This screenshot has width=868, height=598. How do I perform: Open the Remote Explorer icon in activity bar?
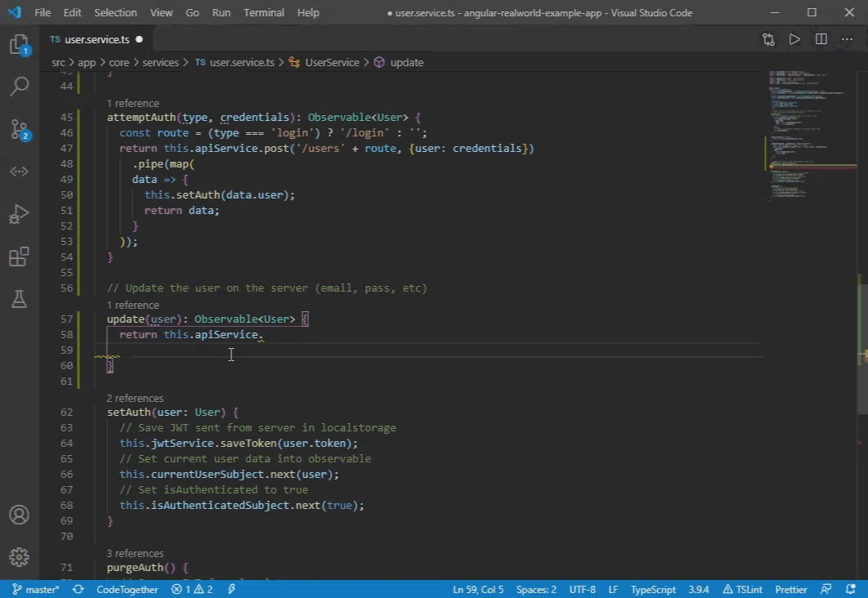(20, 172)
